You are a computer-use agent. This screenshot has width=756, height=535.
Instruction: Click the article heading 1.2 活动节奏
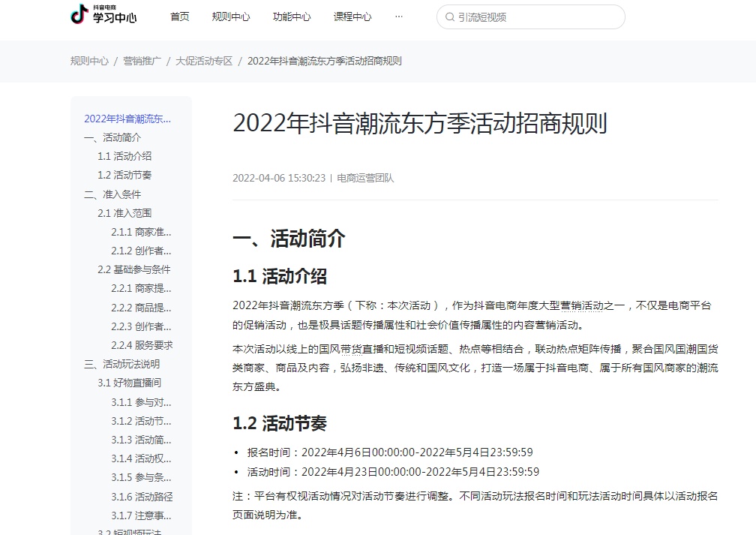[280, 423]
